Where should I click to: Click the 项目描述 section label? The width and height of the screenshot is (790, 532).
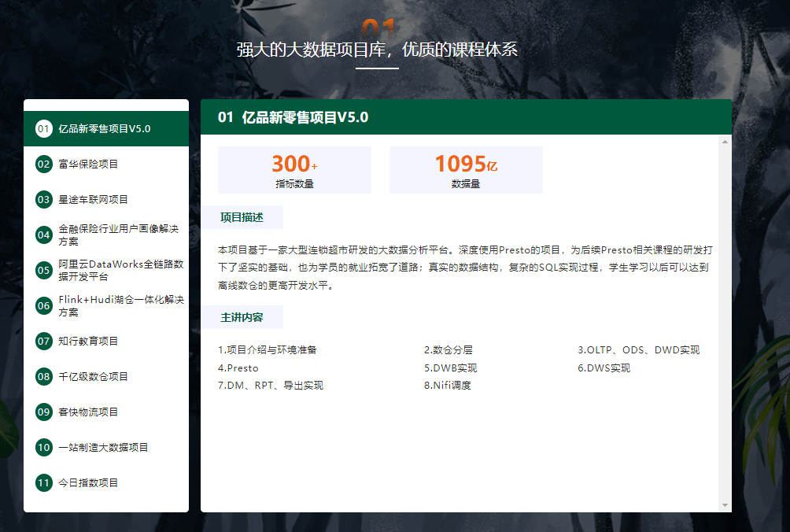(x=242, y=217)
